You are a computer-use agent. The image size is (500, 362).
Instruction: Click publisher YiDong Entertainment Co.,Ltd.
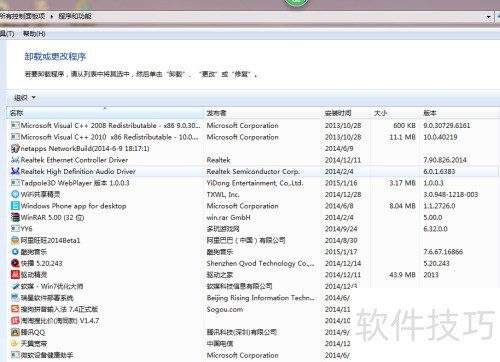pos(255,183)
